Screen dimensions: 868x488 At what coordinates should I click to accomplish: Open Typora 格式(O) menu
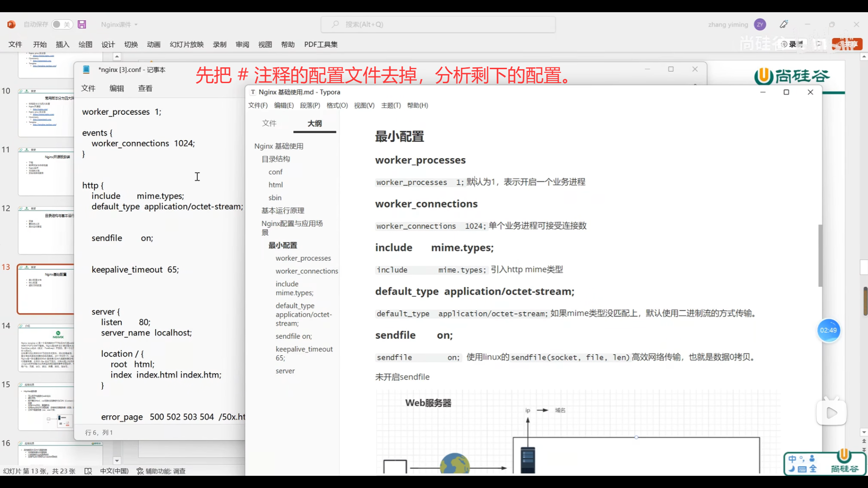[x=337, y=105]
